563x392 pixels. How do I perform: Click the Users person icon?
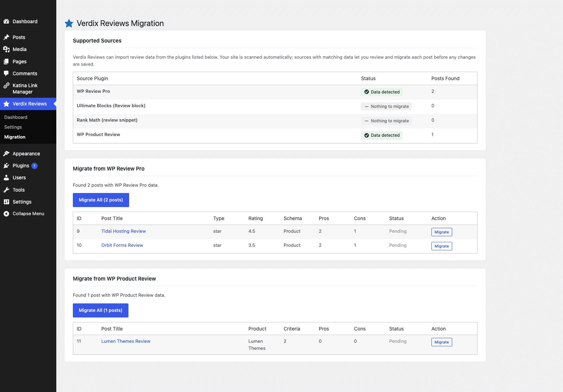(6, 178)
